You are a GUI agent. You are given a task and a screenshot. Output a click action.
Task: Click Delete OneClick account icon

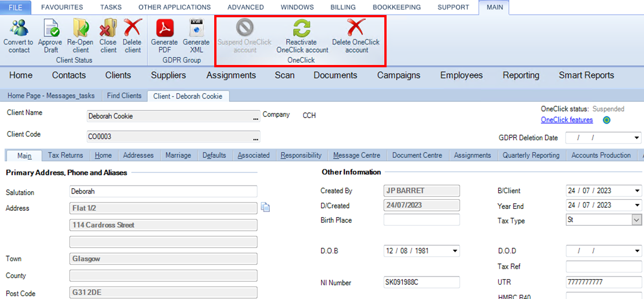tap(356, 28)
